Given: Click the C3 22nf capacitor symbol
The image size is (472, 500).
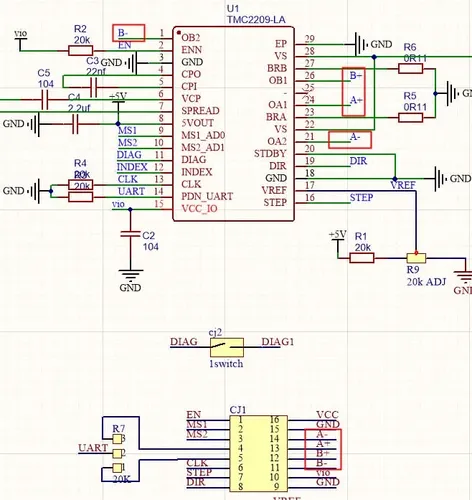Looking at the screenshot, I should (x=94, y=87).
